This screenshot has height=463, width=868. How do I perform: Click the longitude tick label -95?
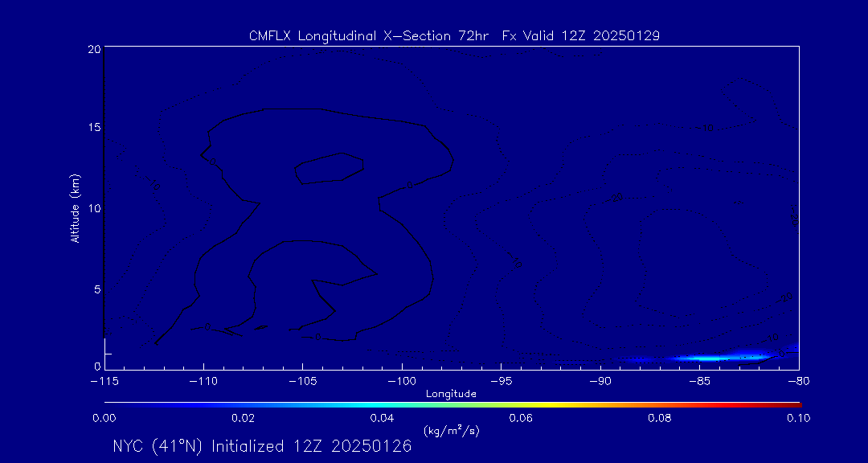tap(501, 382)
